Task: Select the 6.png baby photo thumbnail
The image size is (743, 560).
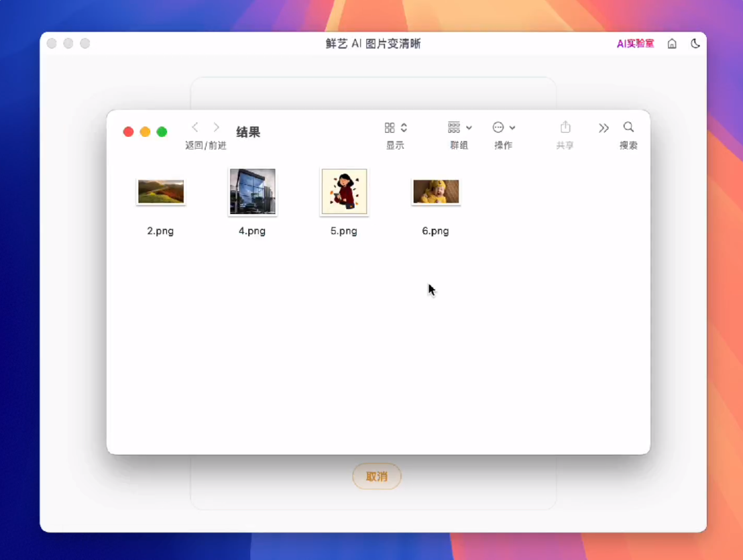Action: point(436,191)
